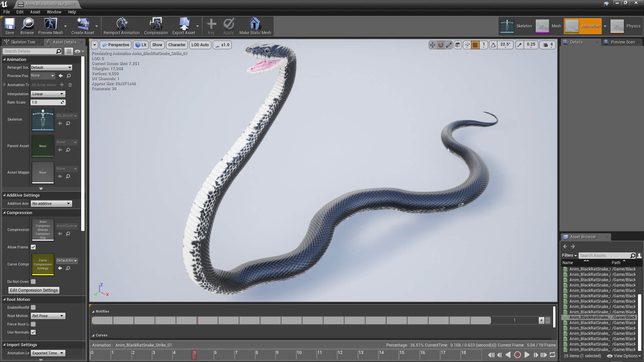Image resolution: width=644 pixels, height=362 pixels.
Task: Open the Interpolation Linear dropdown
Action: pyautogui.click(x=48, y=94)
